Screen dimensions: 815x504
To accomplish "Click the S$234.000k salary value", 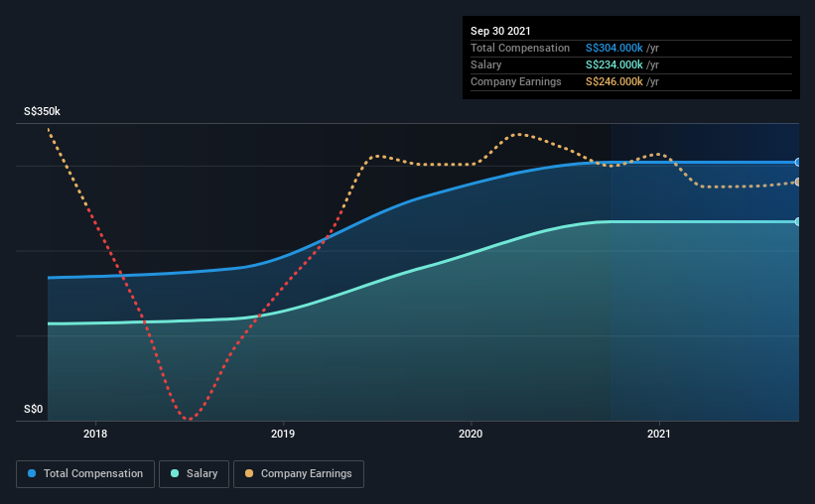I will click(613, 64).
